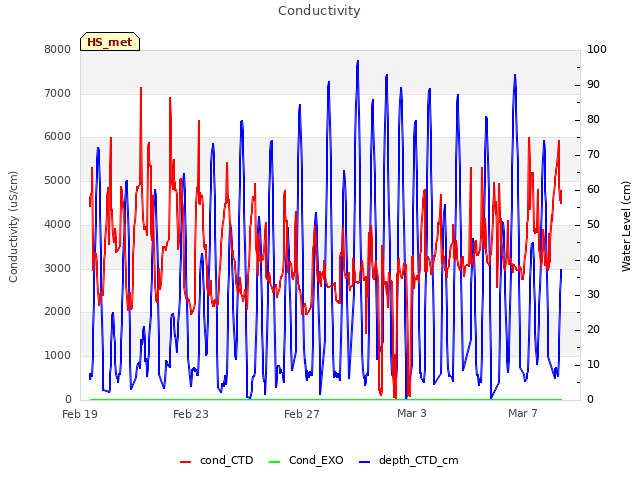The width and height of the screenshot is (640, 480).
Task: Click the Water Level (cm) axis title
Action: click(626, 227)
